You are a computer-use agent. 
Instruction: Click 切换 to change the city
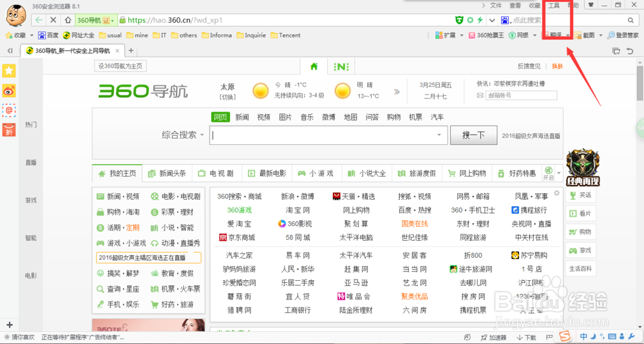click(227, 97)
